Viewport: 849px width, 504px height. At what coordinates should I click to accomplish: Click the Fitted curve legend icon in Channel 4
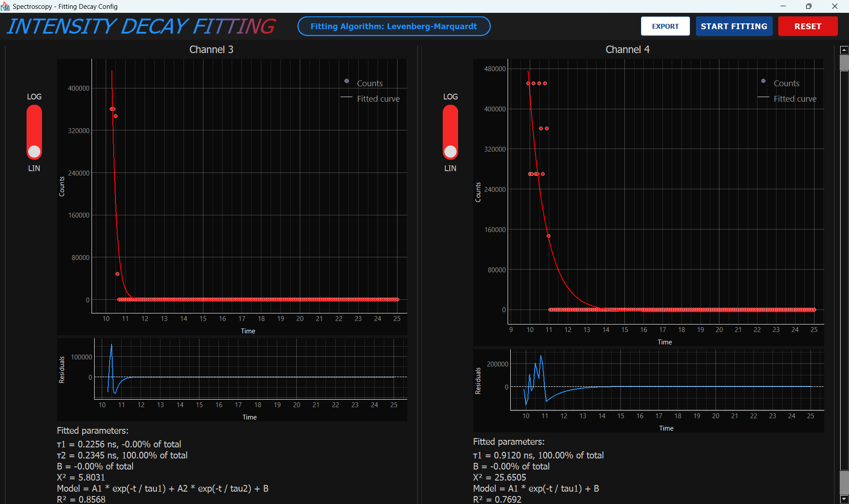(x=762, y=97)
